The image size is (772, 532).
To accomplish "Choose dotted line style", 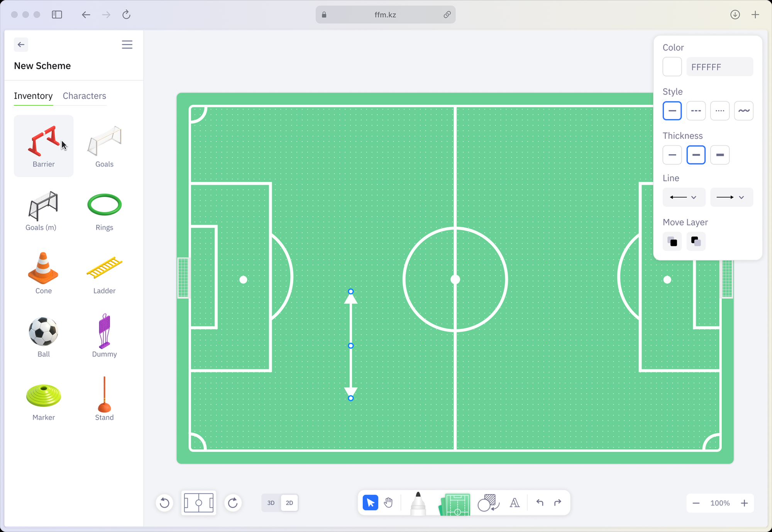I will 720,111.
